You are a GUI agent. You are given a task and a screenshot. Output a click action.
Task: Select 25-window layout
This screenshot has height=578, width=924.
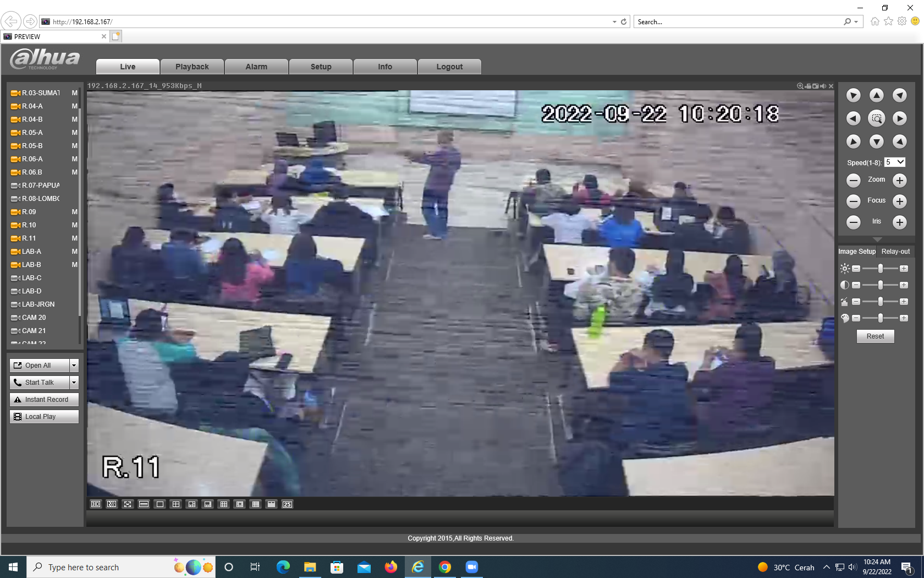tap(287, 504)
